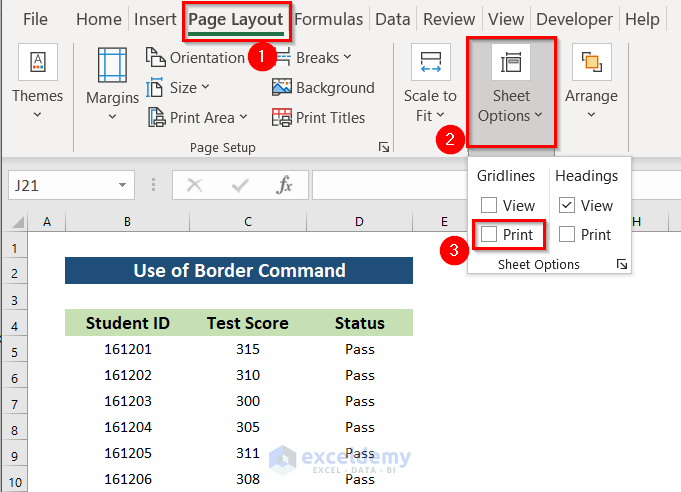
Task: Click the Select All corner triangle
Action: [17, 222]
